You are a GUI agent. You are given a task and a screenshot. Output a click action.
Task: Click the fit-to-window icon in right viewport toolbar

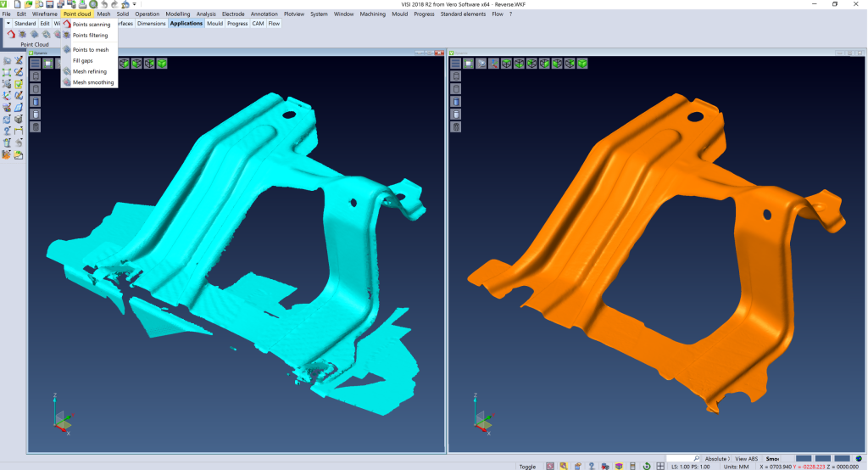467,63
